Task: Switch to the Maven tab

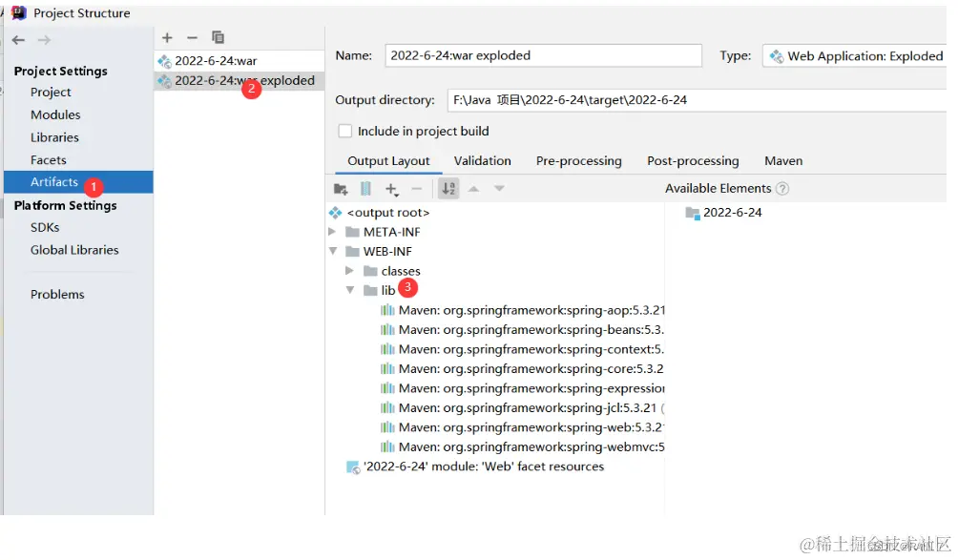Action: tap(784, 161)
